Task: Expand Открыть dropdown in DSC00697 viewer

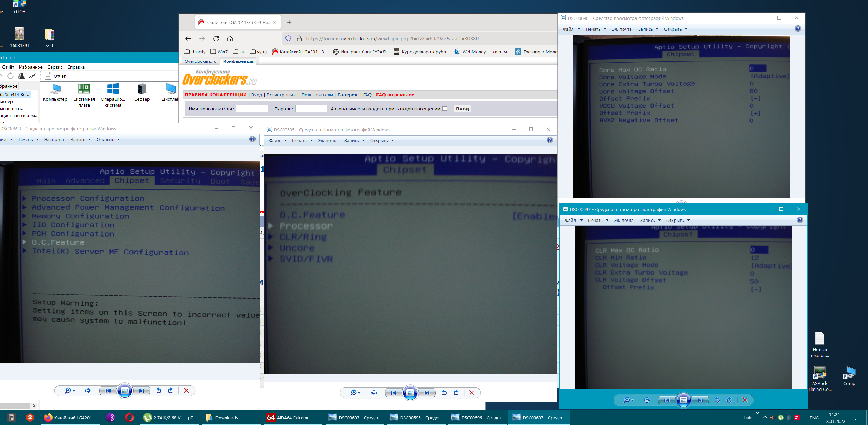Action: pyautogui.click(x=678, y=221)
